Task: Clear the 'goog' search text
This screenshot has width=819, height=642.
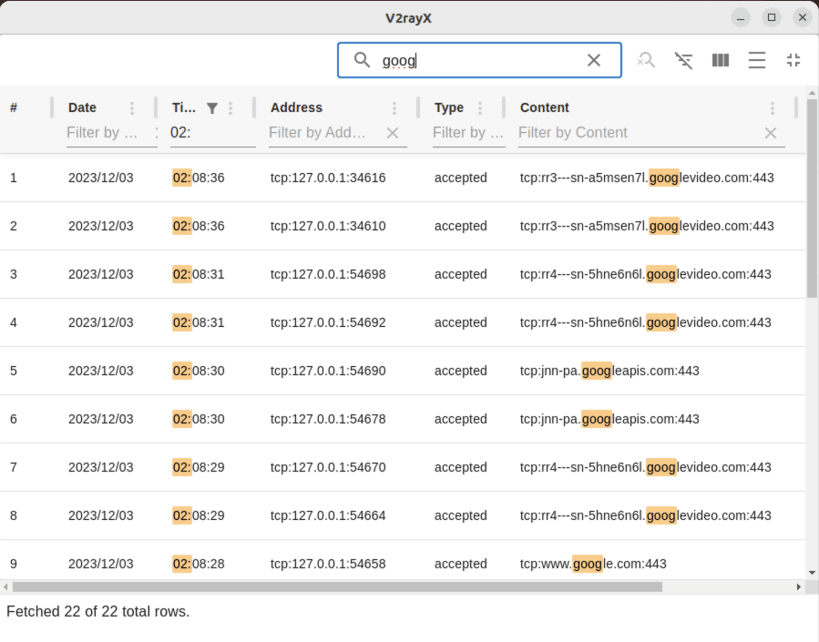Action: pyautogui.click(x=593, y=60)
